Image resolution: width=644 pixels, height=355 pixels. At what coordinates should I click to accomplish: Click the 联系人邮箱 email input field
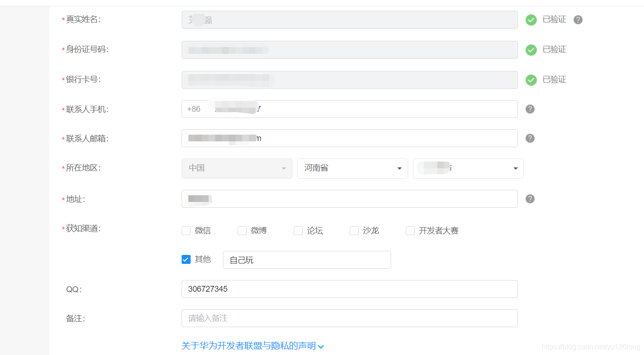350,138
